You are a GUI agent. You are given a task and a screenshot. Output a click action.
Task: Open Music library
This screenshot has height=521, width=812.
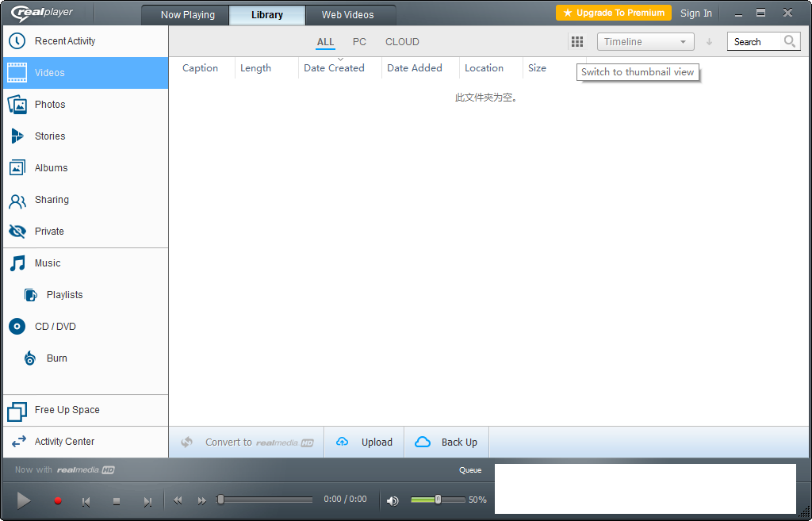click(x=86, y=263)
